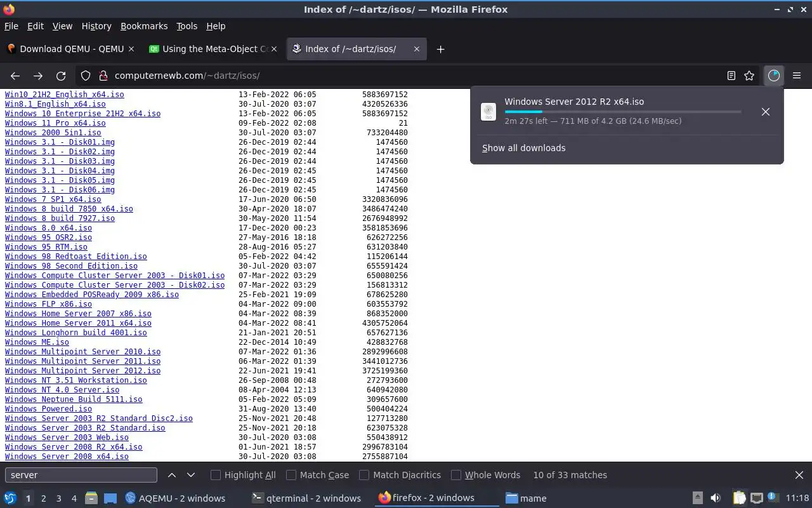The height and width of the screenshot is (508, 812).
Task: Open the Tools menu
Action: pos(187,26)
